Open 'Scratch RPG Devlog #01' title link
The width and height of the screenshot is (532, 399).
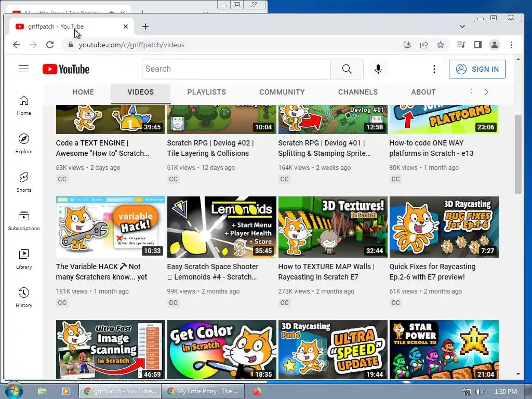tap(324, 148)
